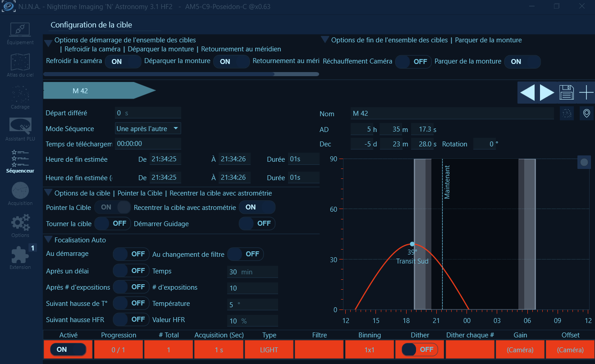Viewport: 595px width, 364px height.
Task: Enable autofocus Au démarrage
Action: [131, 254]
